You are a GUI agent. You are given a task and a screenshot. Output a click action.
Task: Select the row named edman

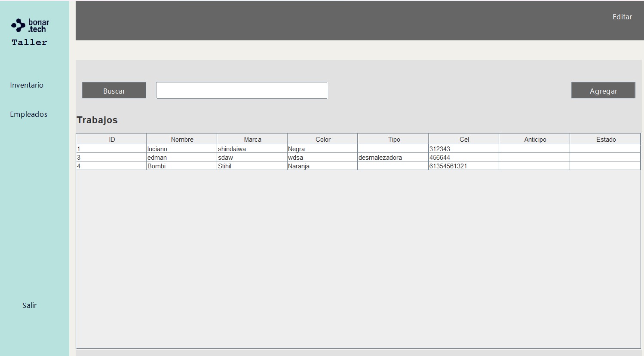(x=358, y=157)
